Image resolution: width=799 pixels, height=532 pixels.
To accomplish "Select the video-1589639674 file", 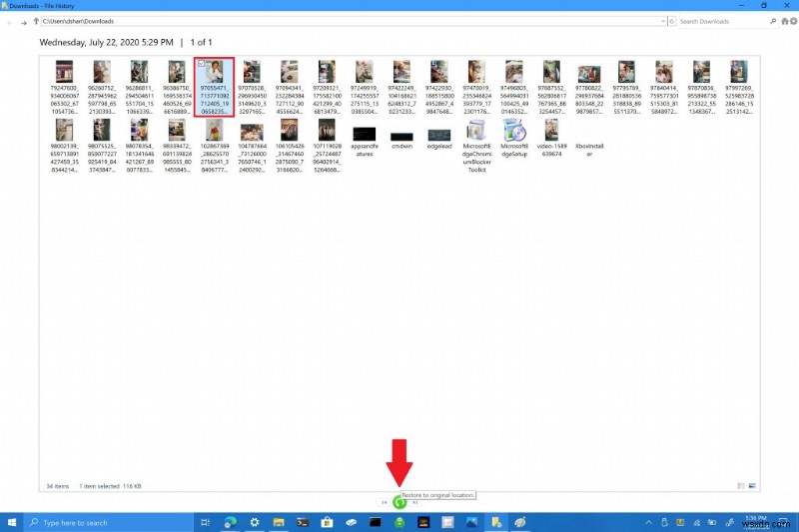I will pyautogui.click(x=552, y=138).
